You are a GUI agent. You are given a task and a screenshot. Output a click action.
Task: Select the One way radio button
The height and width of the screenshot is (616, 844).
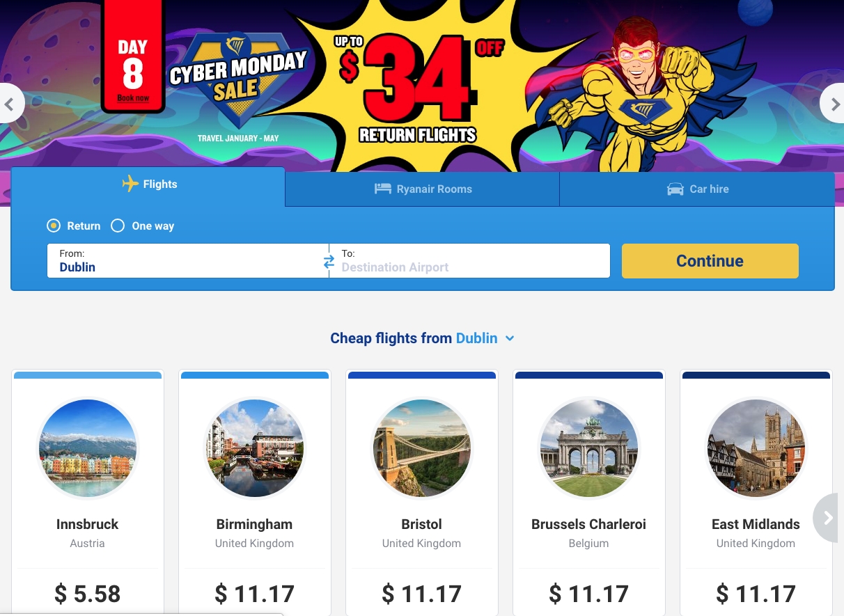coord(118,226)
